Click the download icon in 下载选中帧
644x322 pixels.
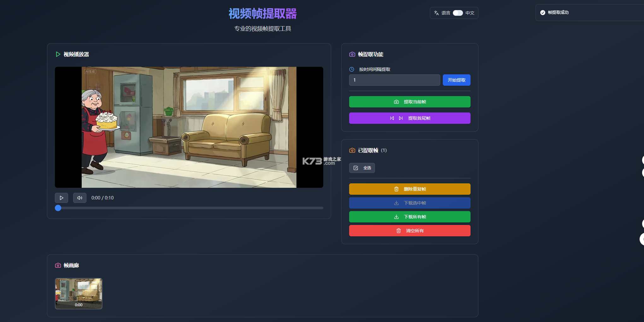396,203
